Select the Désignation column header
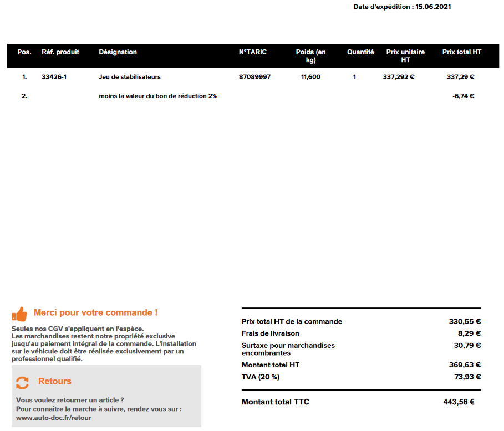This screenshot has width=504, height=431. click(x=118, y=52)
